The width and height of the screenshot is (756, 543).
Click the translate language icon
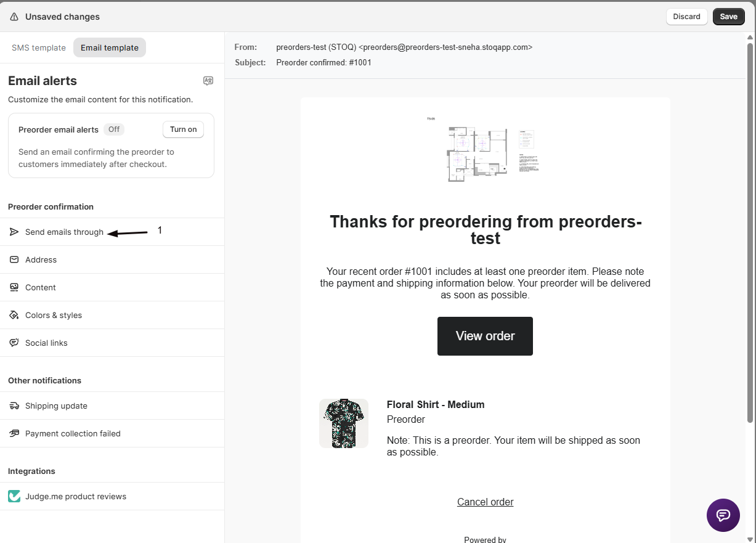(x=208, y=81)
